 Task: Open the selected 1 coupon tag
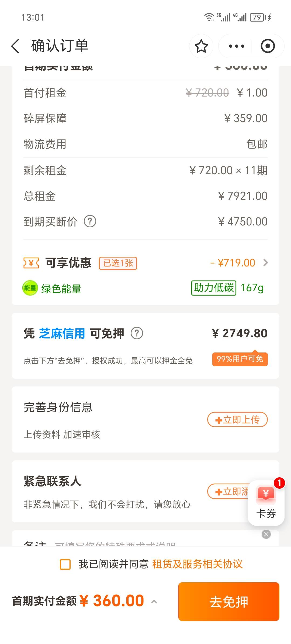(x=118, y=263)
